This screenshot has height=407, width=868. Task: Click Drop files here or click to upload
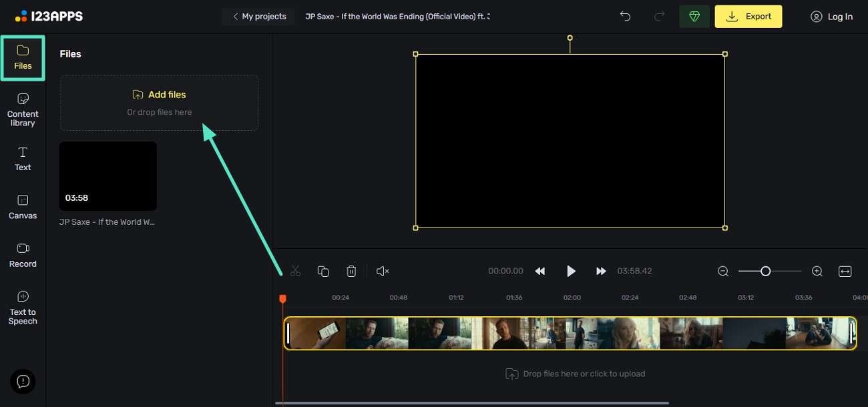(x=576, y=374)
